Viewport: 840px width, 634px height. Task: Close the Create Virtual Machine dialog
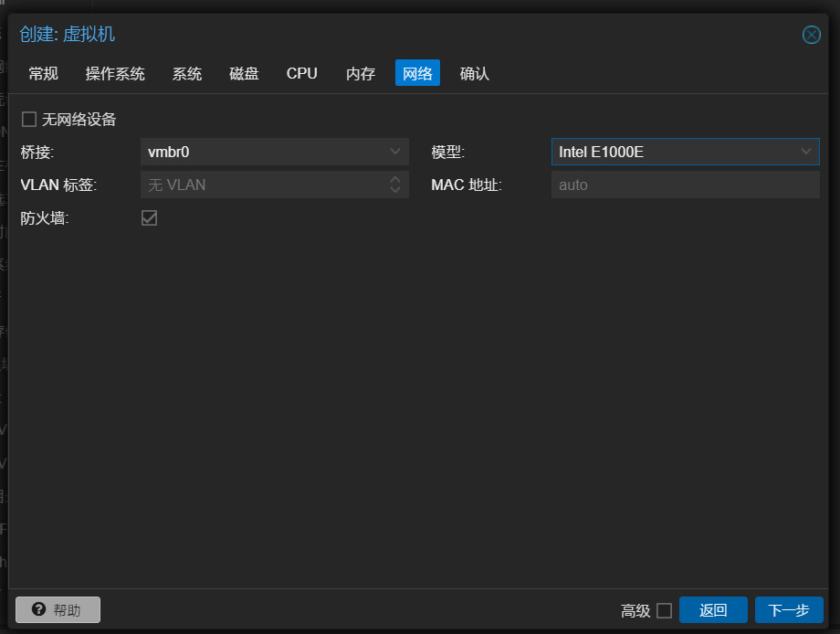pos(811,35)
